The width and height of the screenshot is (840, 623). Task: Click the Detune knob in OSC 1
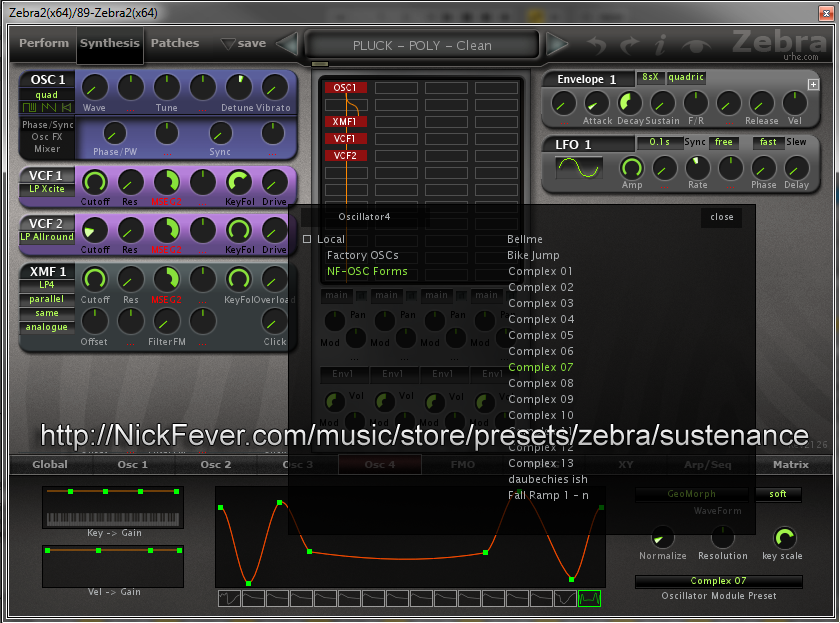click(239, 87)
